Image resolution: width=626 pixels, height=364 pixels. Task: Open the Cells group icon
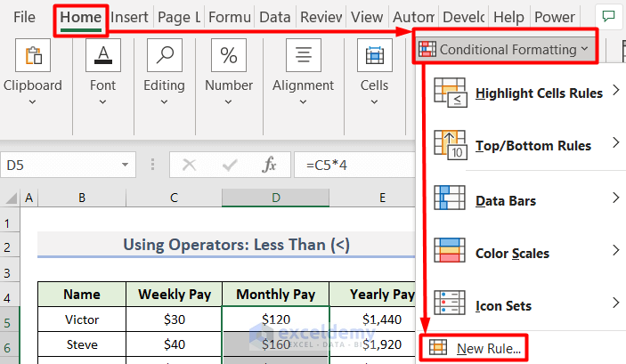pos(375,55)
